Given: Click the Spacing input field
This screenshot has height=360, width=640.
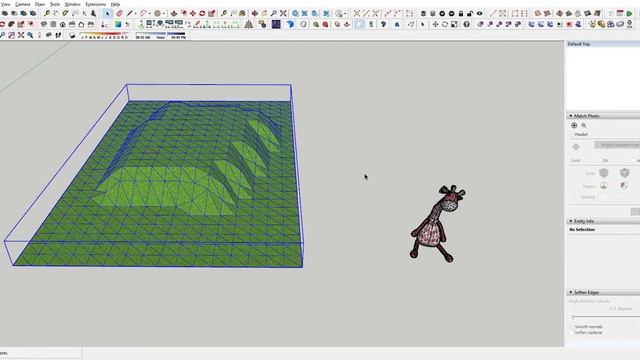Looking at the screenshot, I should pyautogui.click(x=613, y=197).
